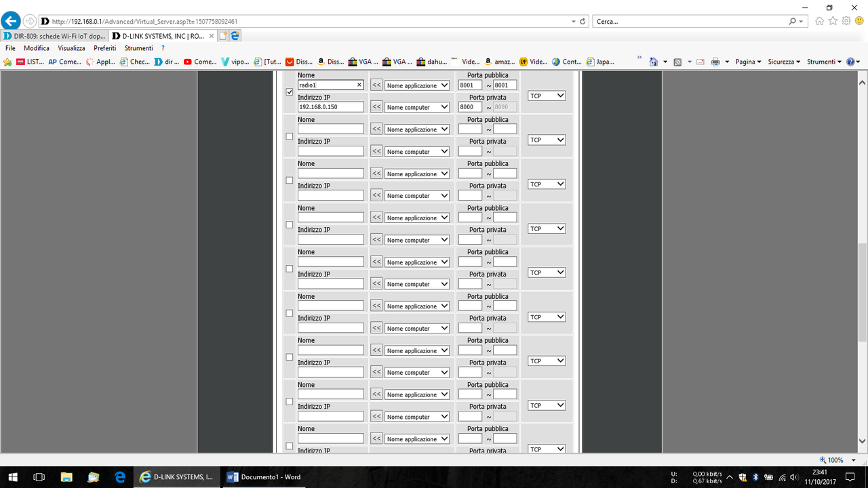Click the command bar help question icon
Viewport: 868px width, 488px height.
(x=850, y=62)
